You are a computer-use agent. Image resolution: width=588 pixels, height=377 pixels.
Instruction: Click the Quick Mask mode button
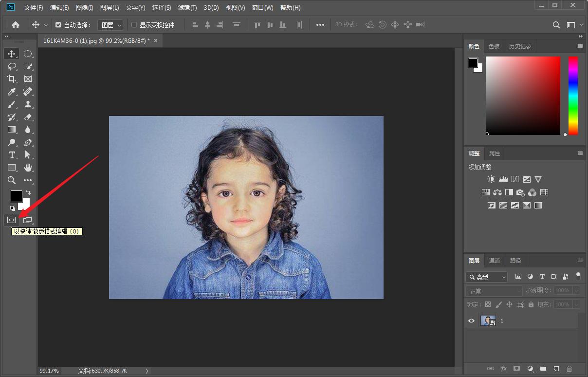click(11, 220)
